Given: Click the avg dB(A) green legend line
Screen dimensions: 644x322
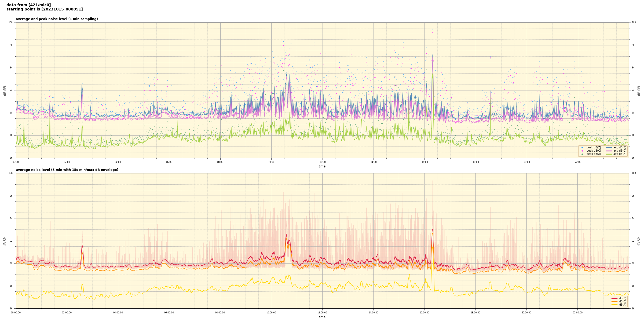Looking at the screenshot, I should pos(608,154).
